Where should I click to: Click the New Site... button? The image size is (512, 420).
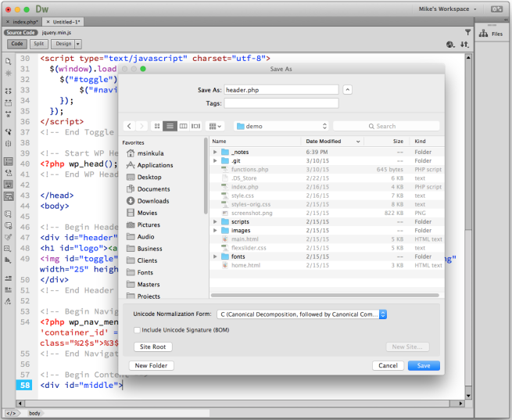tap(407, 346)
